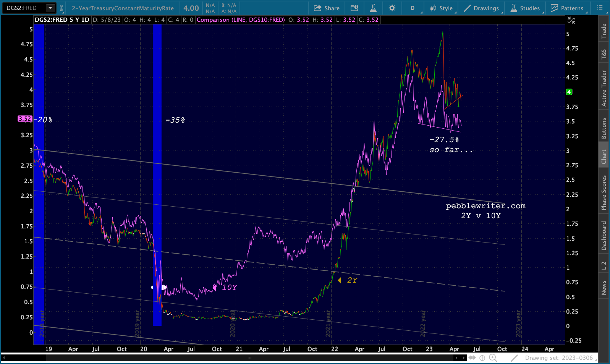Open the Dashboard side tab
This screenshot has width=610, height=364.
[x=604, y=236]
